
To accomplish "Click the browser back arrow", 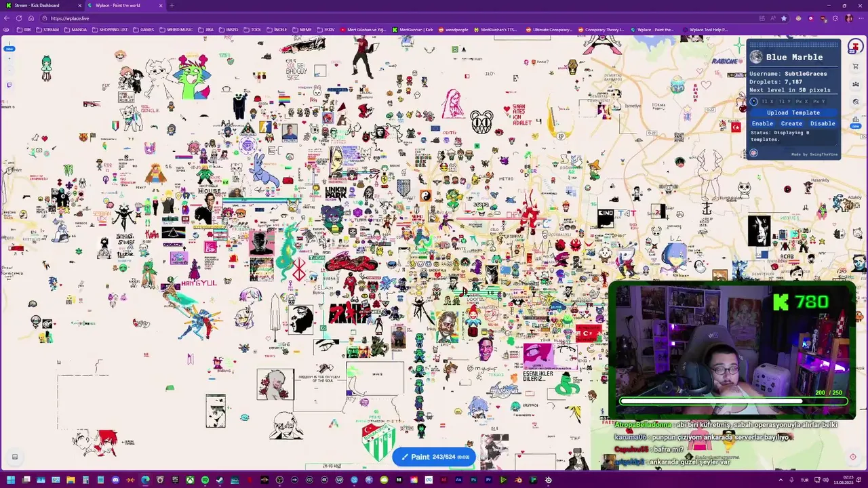I will (x=7, y=18).
